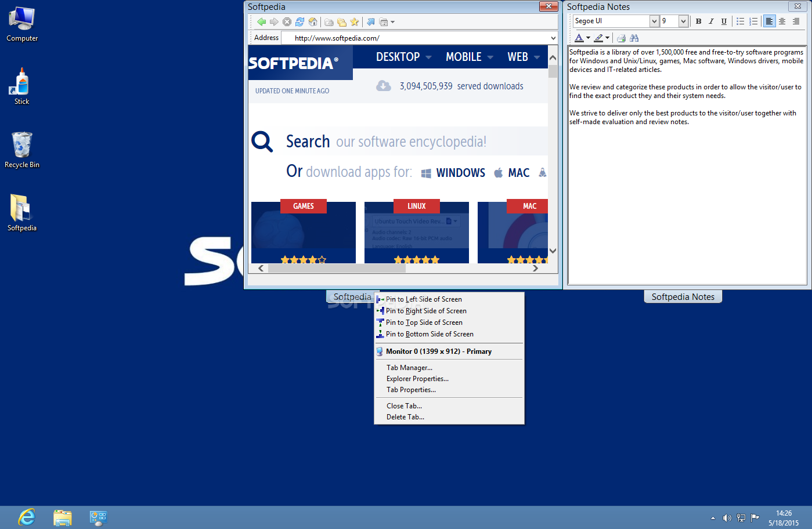Align notes text left

pos(769,21)
